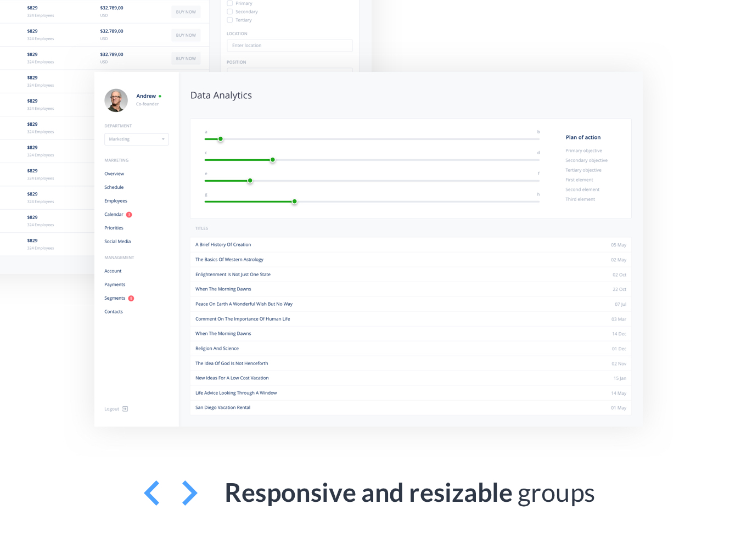Go to Social Media section
741x560 pixels.
pyautogui.click(x=117, y=242)
